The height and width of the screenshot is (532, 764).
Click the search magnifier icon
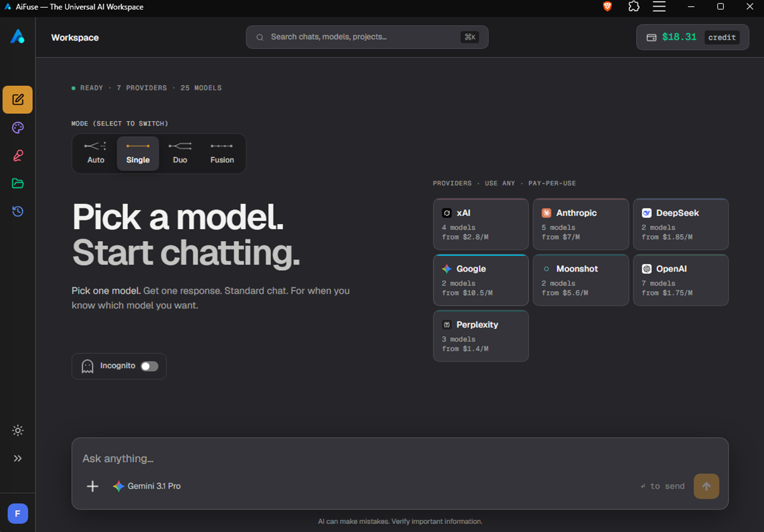click(260, 38)
